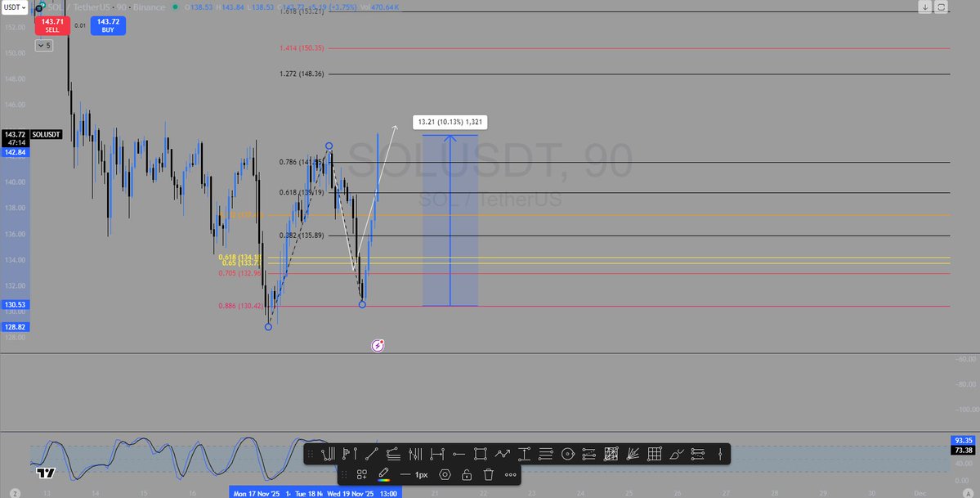Click the 143.71 SELL button
Screen dimensions: 980x498
tap(52, 25)
